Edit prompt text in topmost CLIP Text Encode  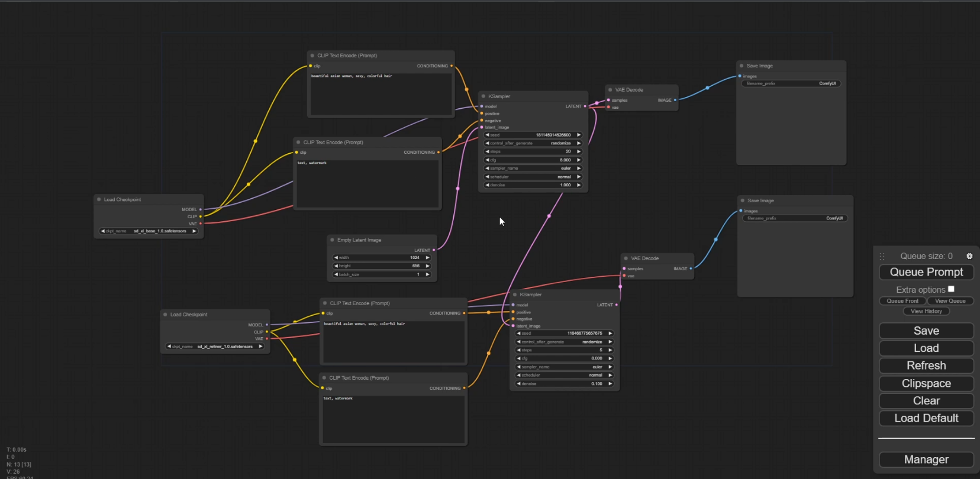tap(381, 93)
